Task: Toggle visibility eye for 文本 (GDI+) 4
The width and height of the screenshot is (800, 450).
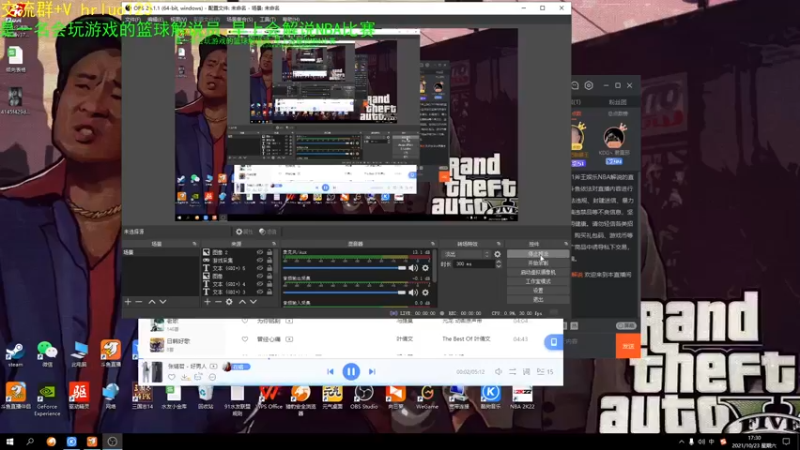Action: (x=260, y=284)
